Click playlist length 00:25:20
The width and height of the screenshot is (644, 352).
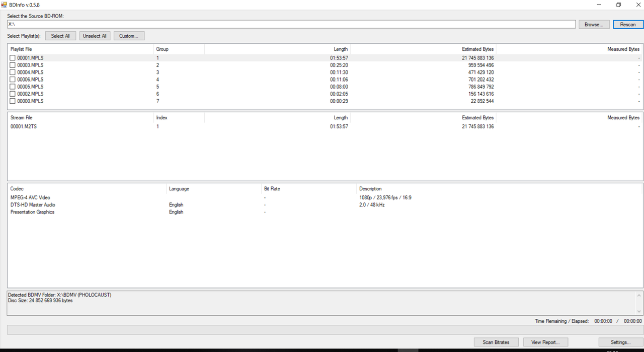(339, 65)
